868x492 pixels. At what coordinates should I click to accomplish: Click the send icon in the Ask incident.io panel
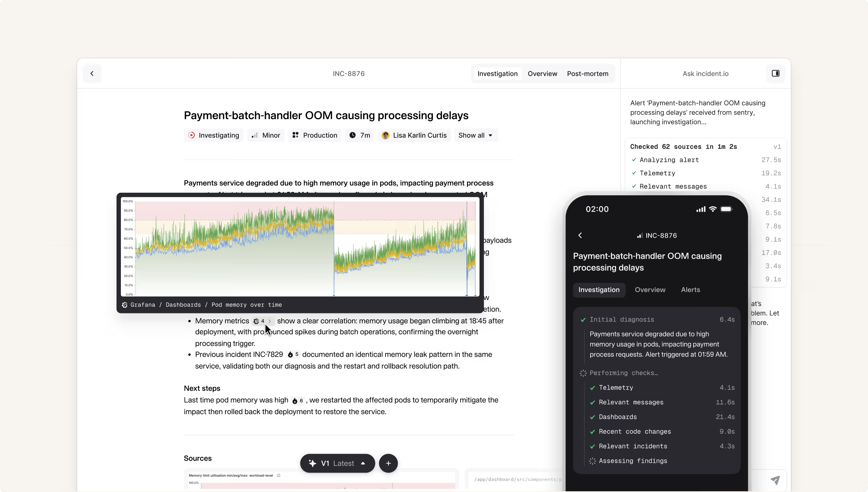(x=776, y=480)
